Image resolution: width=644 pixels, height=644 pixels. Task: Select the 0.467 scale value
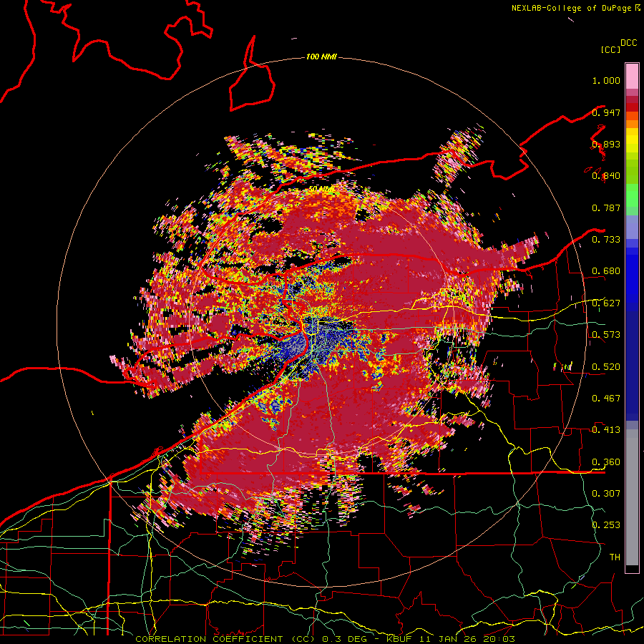pos(606,399)
